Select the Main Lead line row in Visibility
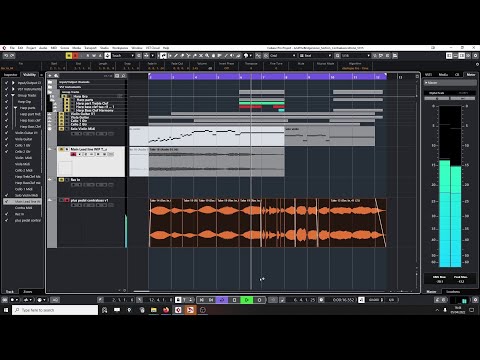The width and height of the screenshot is (480, 360). tap(23, 202)
